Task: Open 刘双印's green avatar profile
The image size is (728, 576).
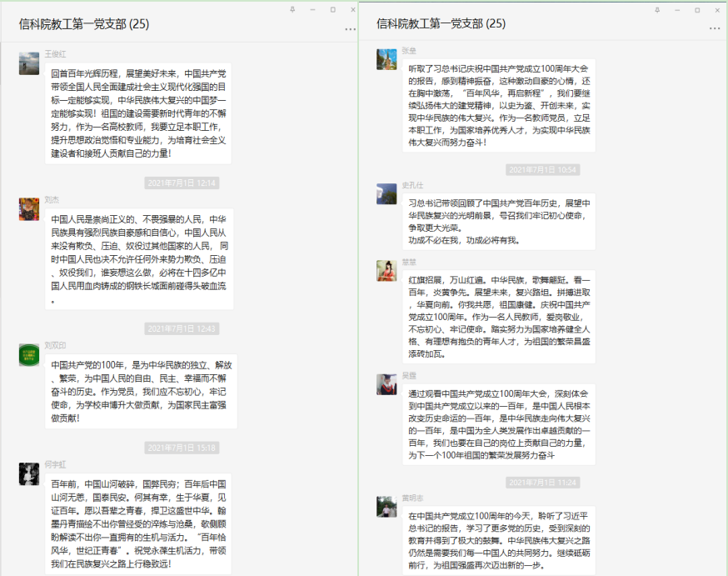Action: tap(29, 354)
